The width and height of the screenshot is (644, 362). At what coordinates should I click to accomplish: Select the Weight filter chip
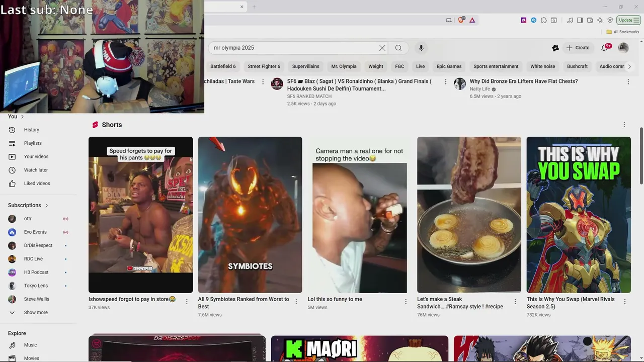[376, 66]
